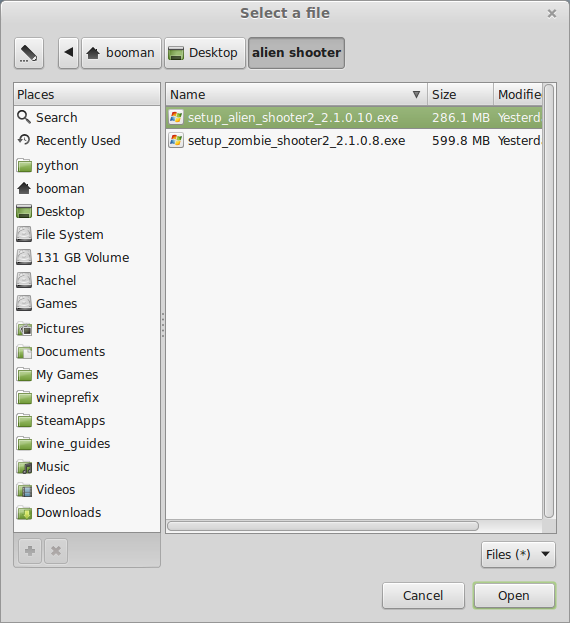Sort by the Name column header
Screen dimensions: 570x623
[x=296, y=95]
